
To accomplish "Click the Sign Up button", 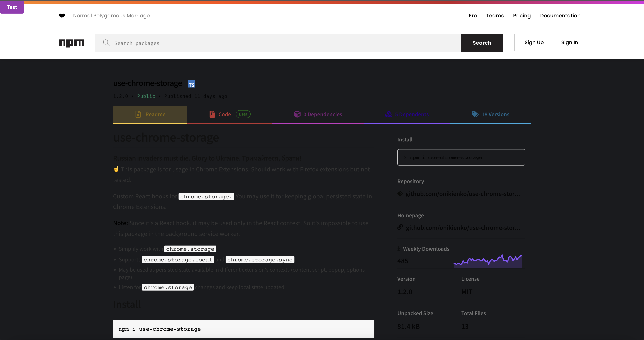I will coord(534,42).
